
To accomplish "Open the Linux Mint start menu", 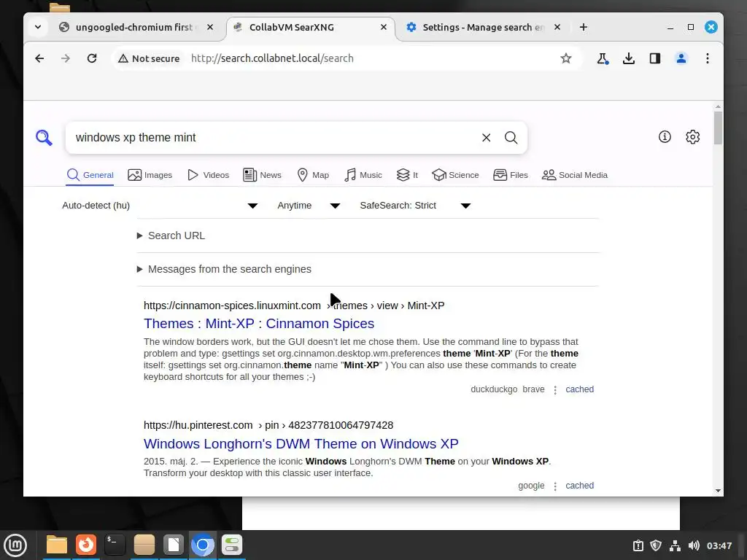I will 15,545.
